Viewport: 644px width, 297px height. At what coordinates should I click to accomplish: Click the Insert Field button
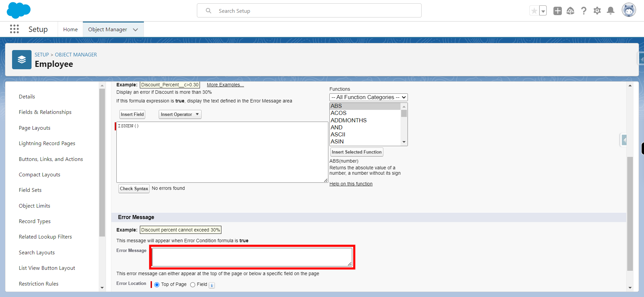click(x=132, y=114)
